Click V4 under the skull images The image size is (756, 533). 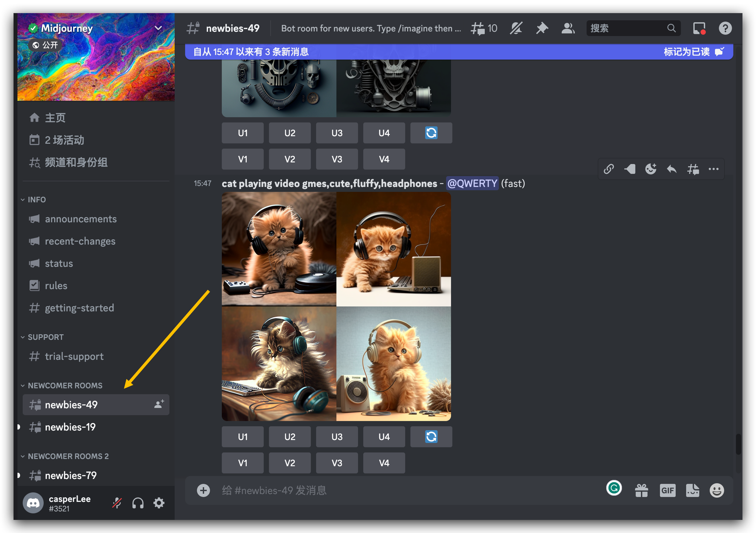coord(384,159)
